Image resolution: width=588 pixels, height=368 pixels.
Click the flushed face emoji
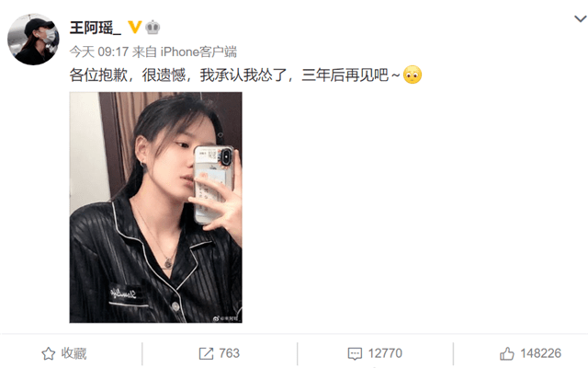413,75
